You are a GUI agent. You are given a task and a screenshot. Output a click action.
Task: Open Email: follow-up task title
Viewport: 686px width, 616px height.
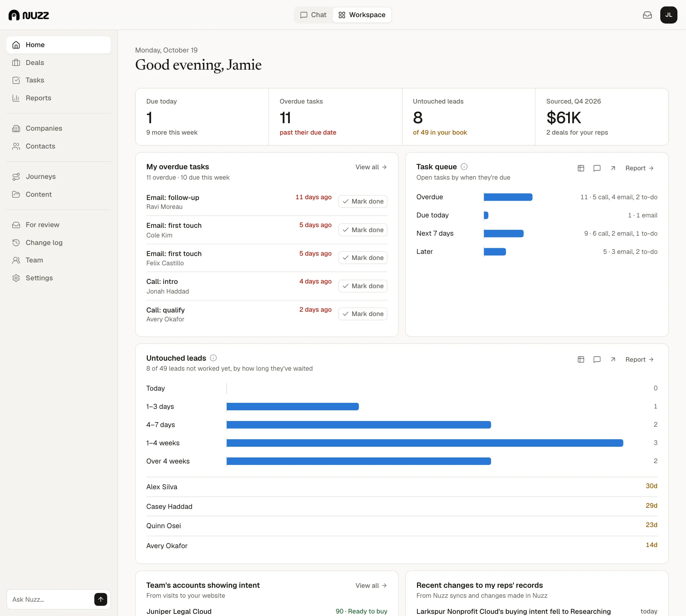tap(173, 197)
